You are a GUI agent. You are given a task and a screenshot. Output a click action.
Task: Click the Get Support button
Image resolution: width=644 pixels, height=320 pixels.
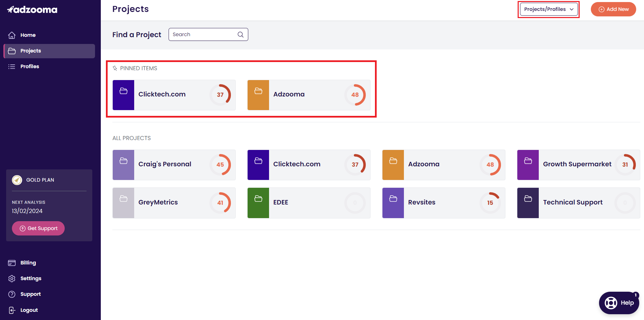38,228
